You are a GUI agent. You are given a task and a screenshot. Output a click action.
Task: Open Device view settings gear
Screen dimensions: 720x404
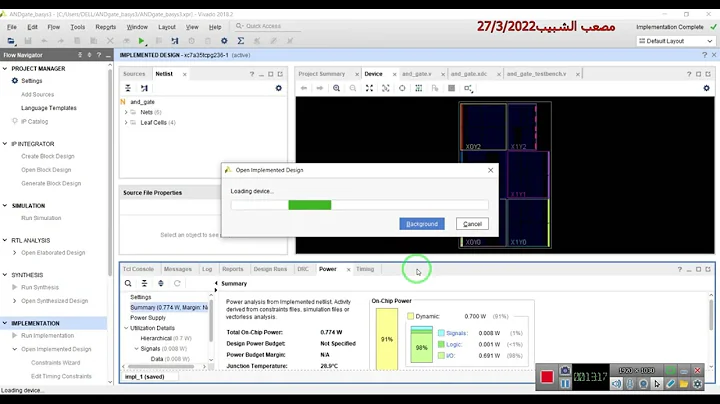click(x=706, y=88)
